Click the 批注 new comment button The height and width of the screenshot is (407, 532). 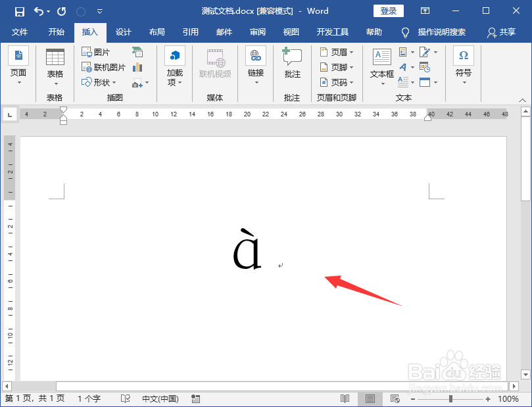[x=292, y=63]
